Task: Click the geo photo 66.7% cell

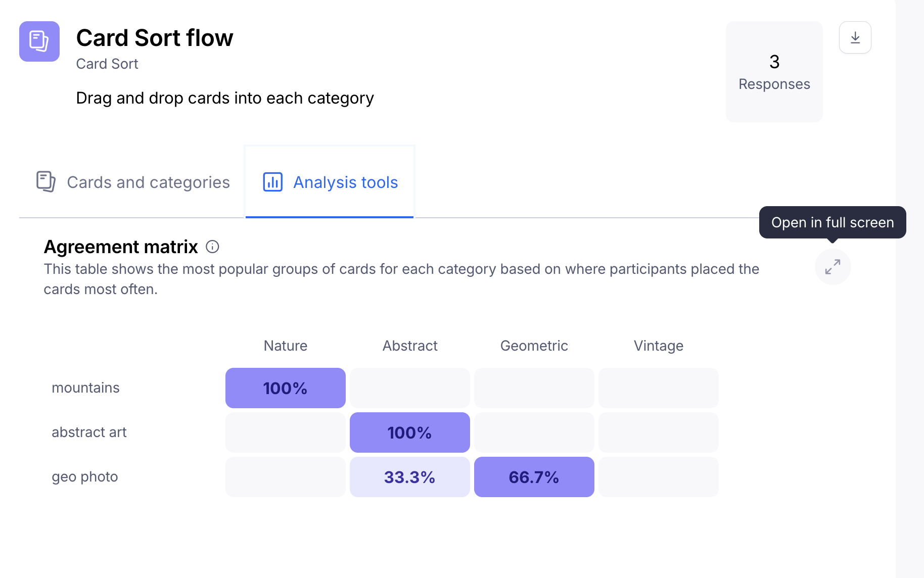Action: coord(534,477)
